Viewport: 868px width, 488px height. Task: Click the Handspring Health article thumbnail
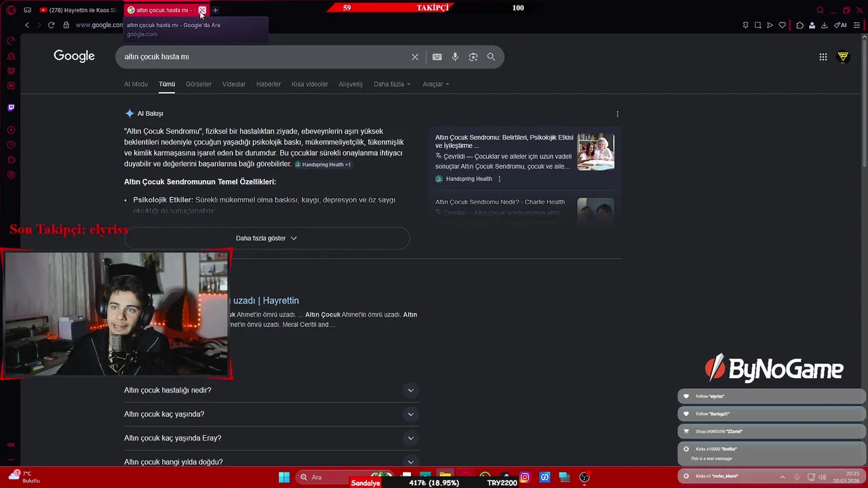[x=595, y=152]
